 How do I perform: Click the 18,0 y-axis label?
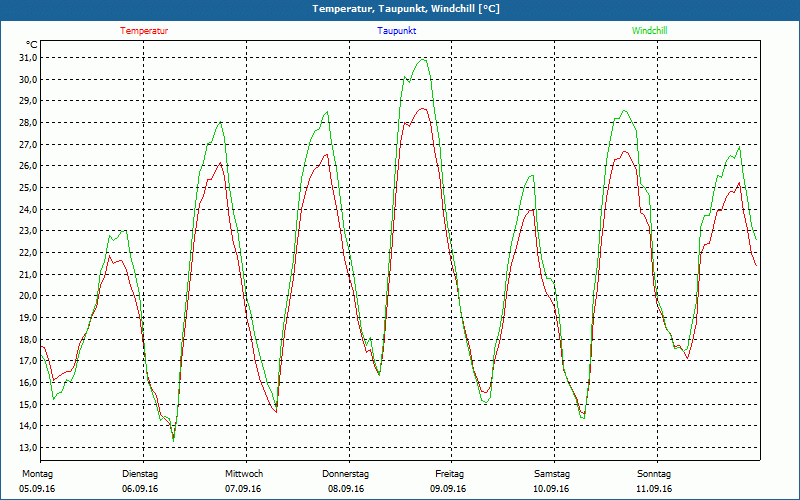pos(28,339)
